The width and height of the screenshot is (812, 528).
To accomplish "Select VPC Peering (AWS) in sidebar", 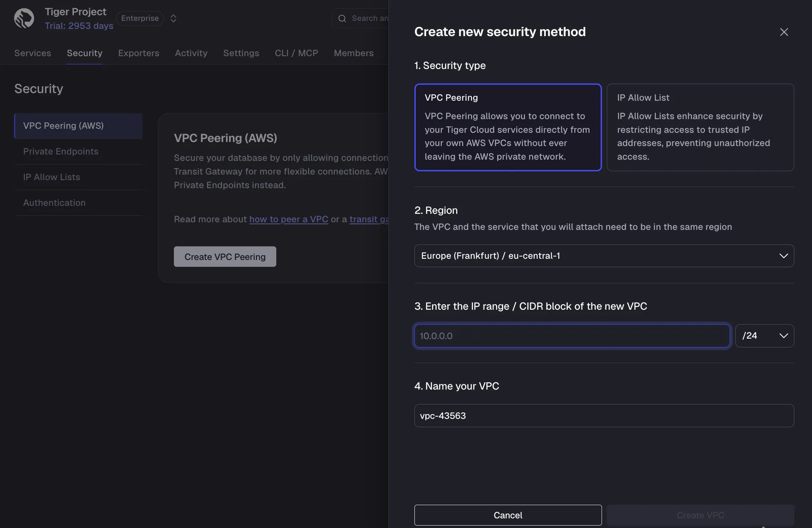I will point(78,126).
